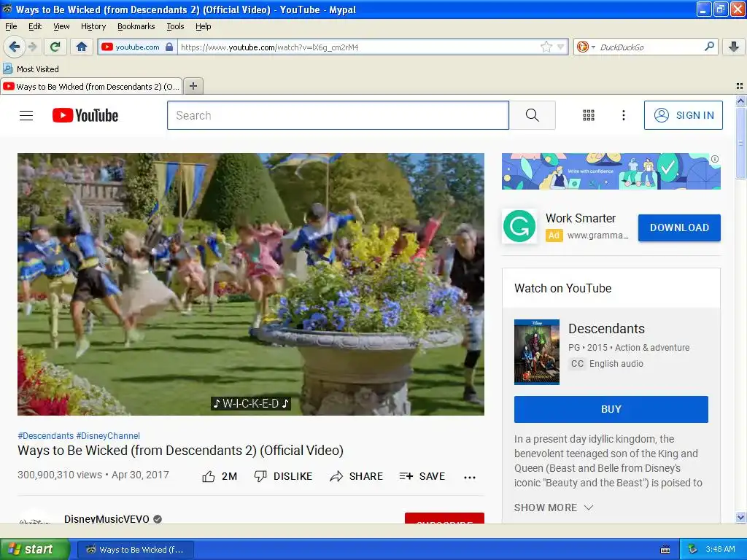747x560 pixels.
Task: Click the search bar magnifier icon
Action: pyautogui.click(x=709, y=47)
